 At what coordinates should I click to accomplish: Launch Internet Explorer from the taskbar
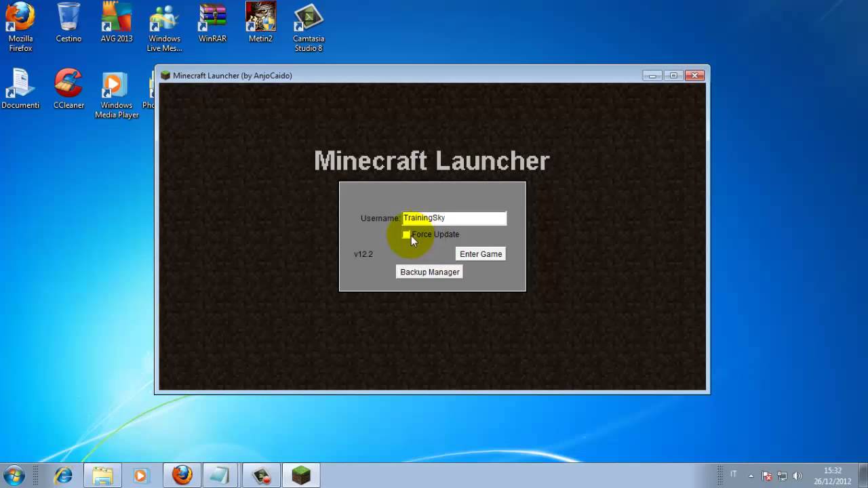64,475
